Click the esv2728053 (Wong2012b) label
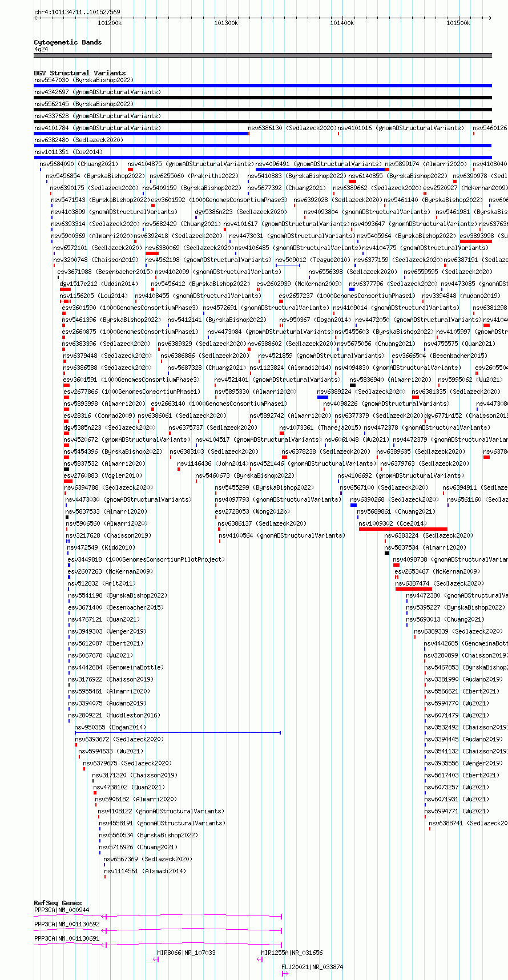 tap(253, 511)
